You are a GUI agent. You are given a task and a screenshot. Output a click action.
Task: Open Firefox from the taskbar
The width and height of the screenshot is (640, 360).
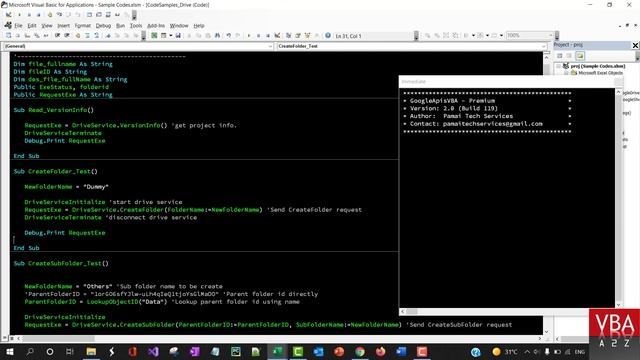pyautogui.click(x=380, y=351)
